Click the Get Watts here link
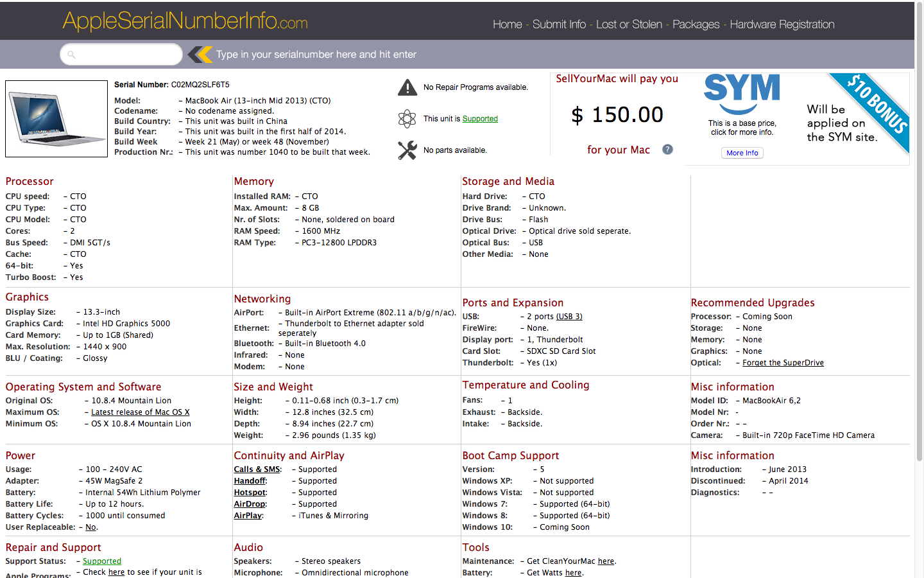The width and height of the screenshot is (924, 578). click(x=573, y=573)
